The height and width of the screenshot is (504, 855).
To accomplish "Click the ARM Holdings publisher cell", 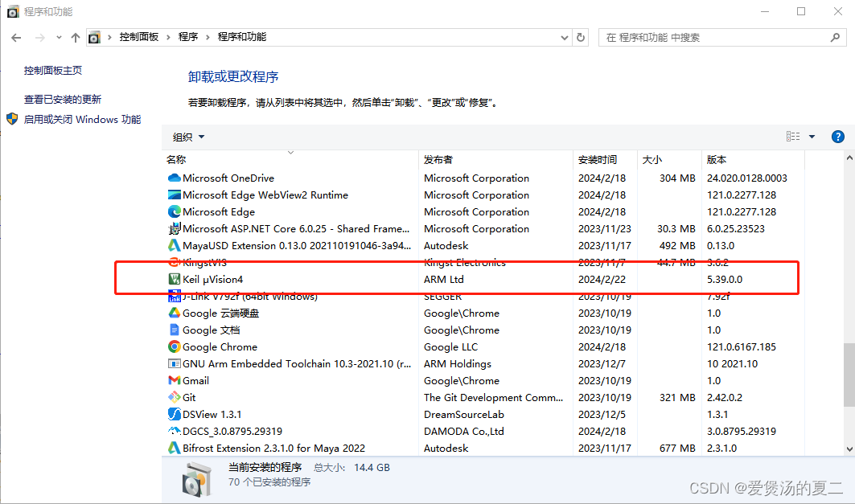I will (458, 364).
